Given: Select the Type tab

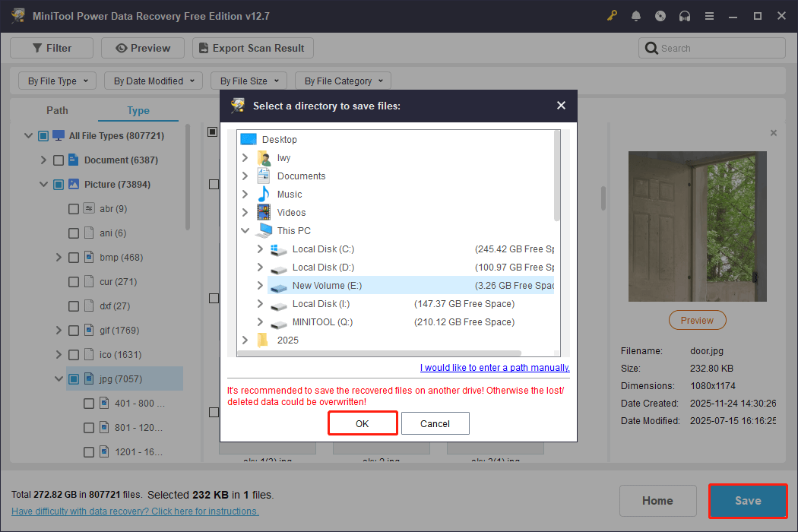Looking at the screenshot, I should pyautogui.click(x=138, y=110).
